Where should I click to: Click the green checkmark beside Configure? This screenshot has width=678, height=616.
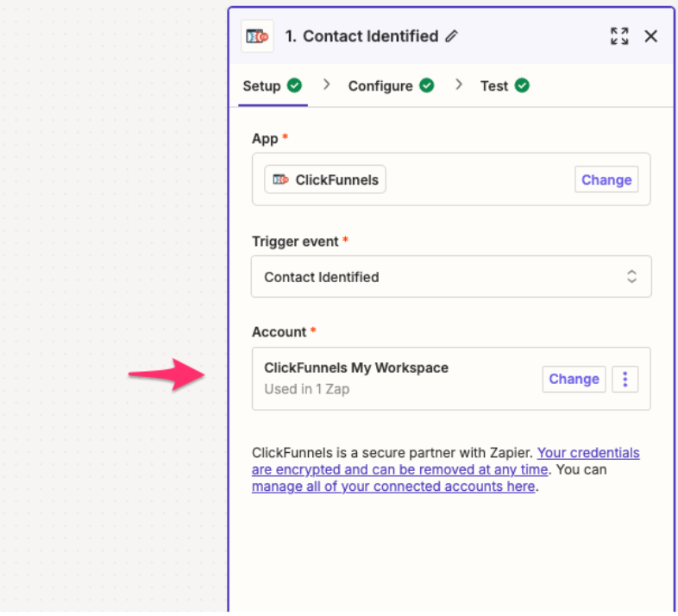pyautogui.click(x=426, y=85)
